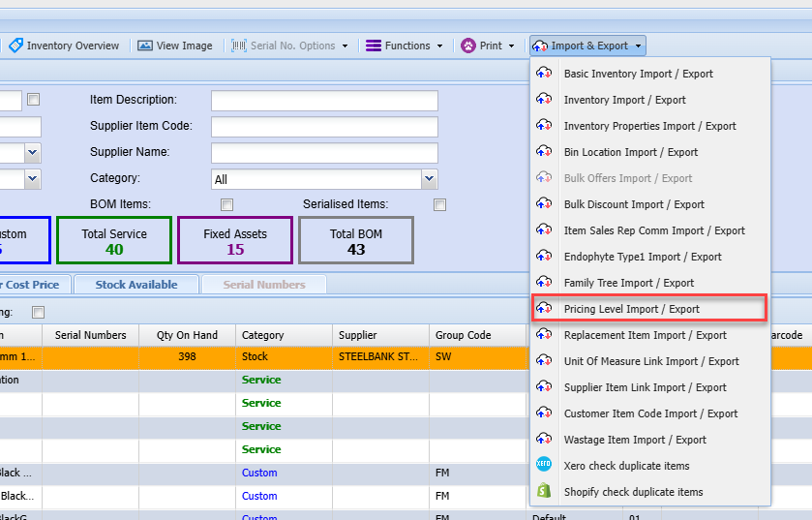
Task: Tick the Serialised Items checkbox
Action: pyautogui.click(x=440, y=204)
